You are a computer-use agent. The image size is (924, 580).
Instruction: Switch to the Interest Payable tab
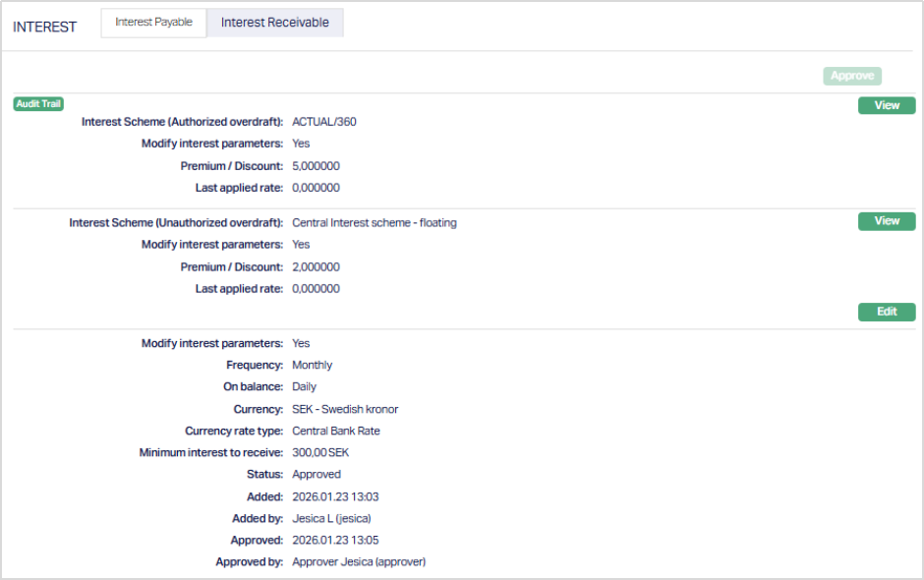point(153,23)
